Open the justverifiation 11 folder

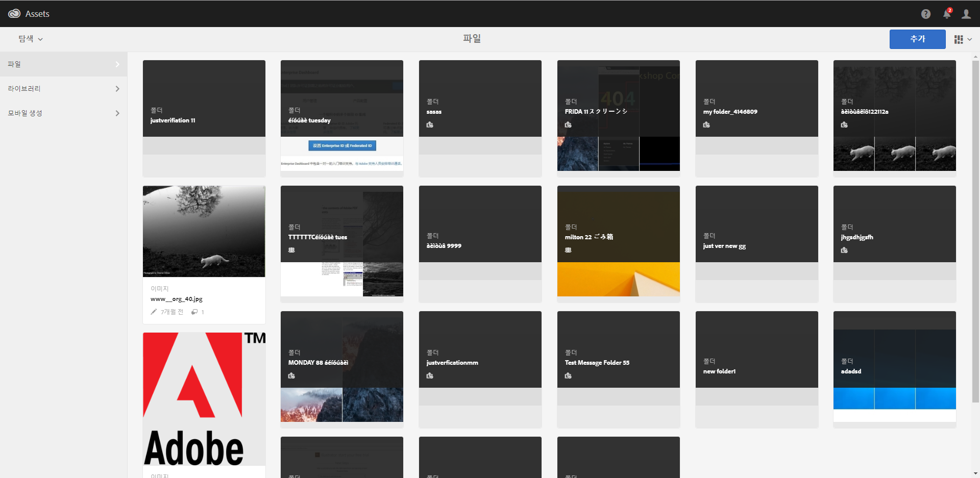tap(204, 118)
